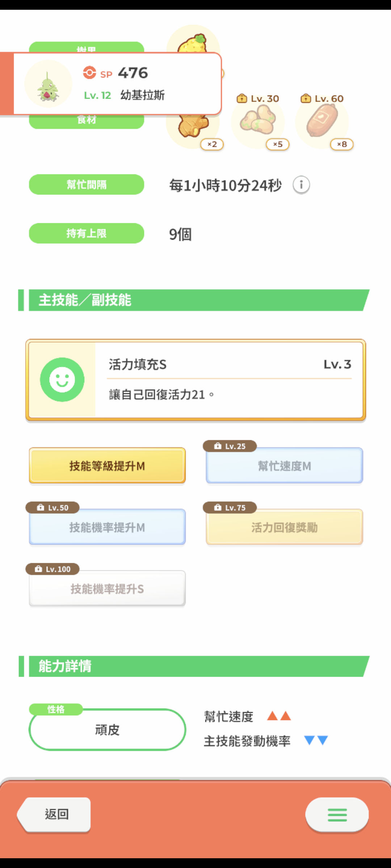Tap the locked Lv. 30 soybean ingredient
The image size is (391, 868).
[258, 122]
